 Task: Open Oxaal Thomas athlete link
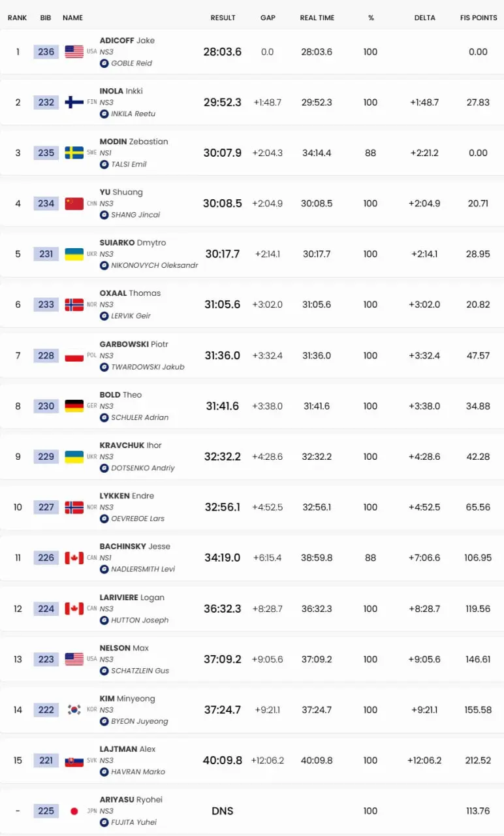[130, 293]
